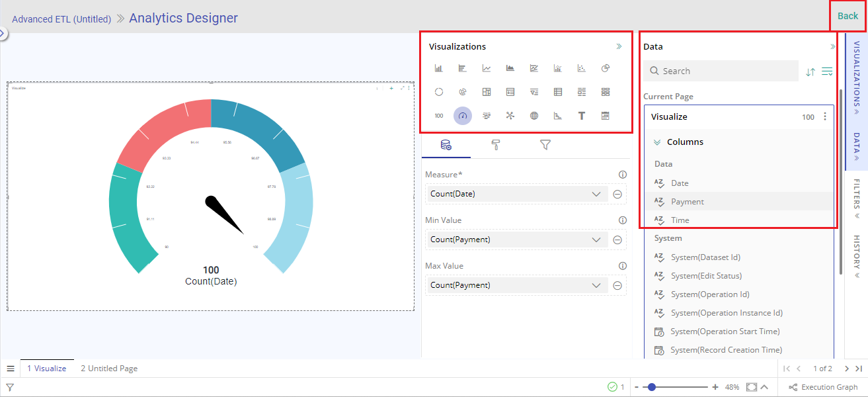Select the globe map visualization icon
The height and width of the screenshot is (397, 868).
point(534,116)
